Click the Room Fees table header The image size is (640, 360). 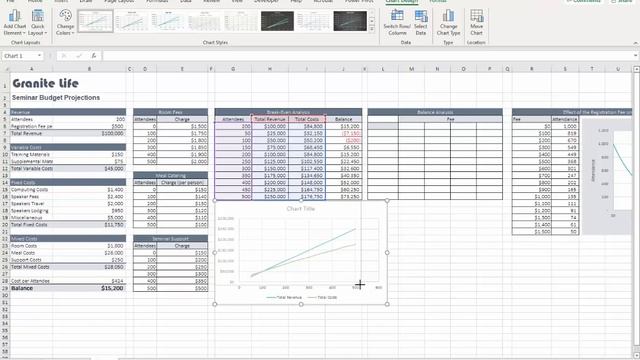coord(171,112)
